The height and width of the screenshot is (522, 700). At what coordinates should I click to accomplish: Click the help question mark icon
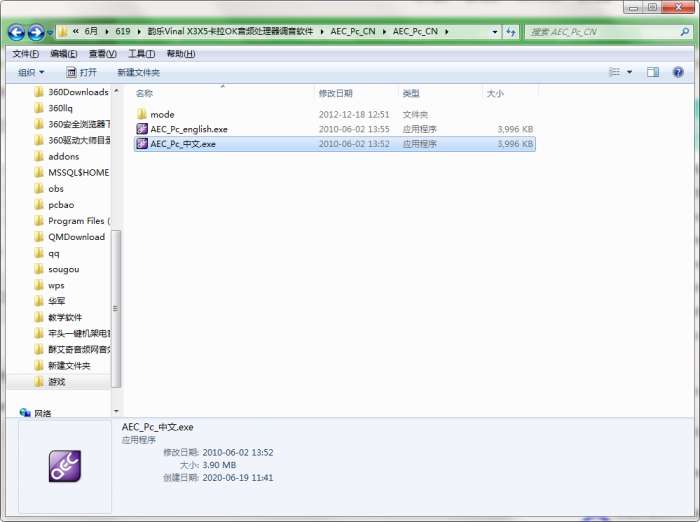[x=678, y=72]
